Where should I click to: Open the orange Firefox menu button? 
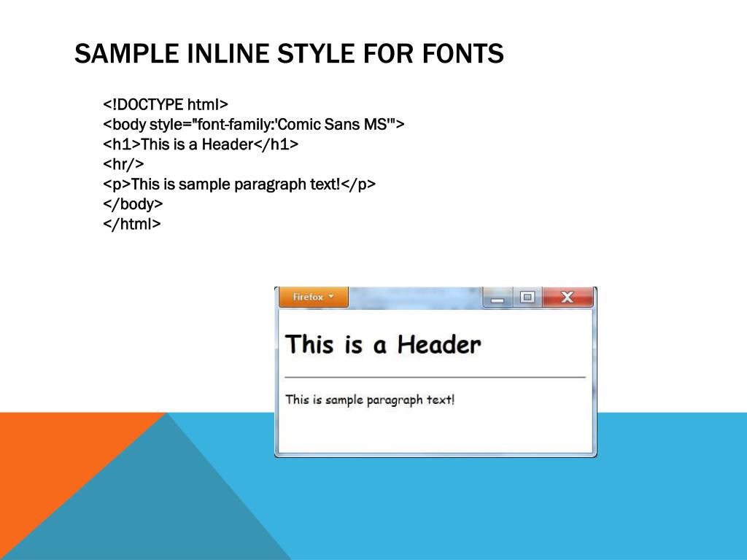(314, 297)
